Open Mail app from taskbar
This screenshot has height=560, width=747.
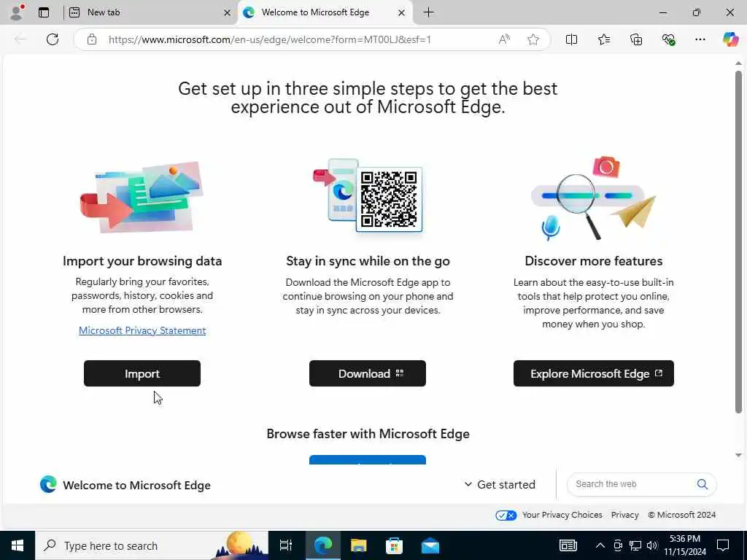click(x=430, y=545)
